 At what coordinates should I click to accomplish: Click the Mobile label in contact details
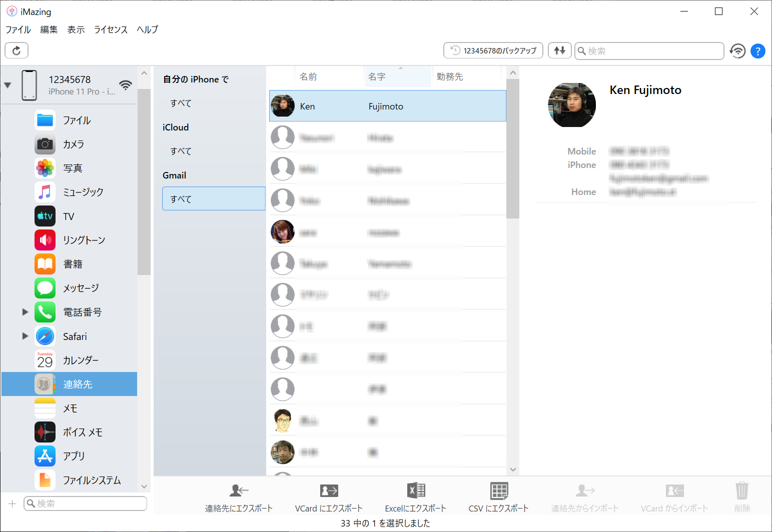(x=581, y=151)
